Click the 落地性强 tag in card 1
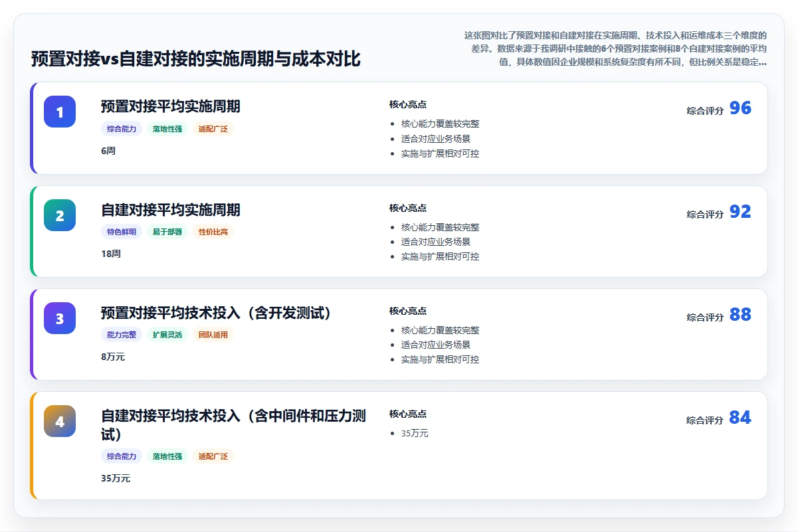The image size is (798, 532). (x=167, y=129)
